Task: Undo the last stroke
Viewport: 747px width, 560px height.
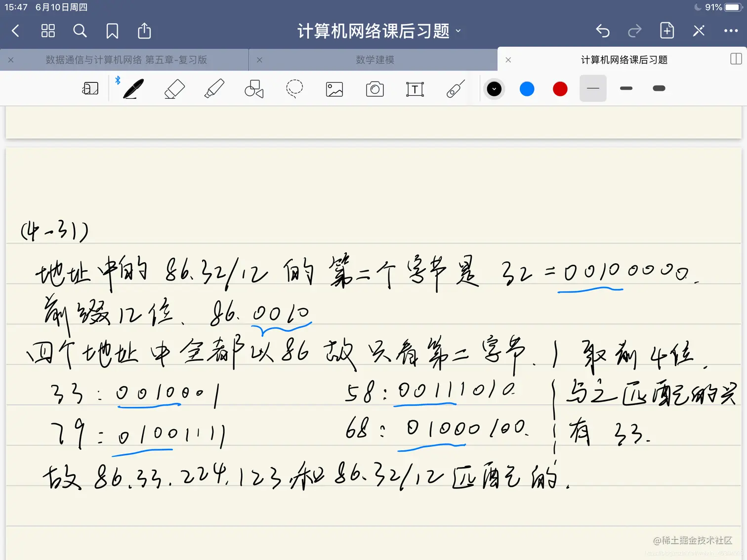Action: (603, 31)
